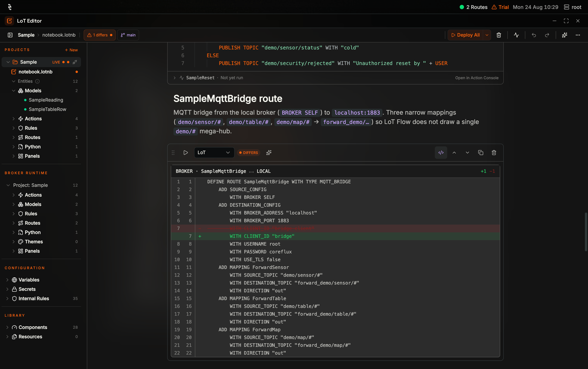Expand Internal Rules in Configuration

[7, 299]
